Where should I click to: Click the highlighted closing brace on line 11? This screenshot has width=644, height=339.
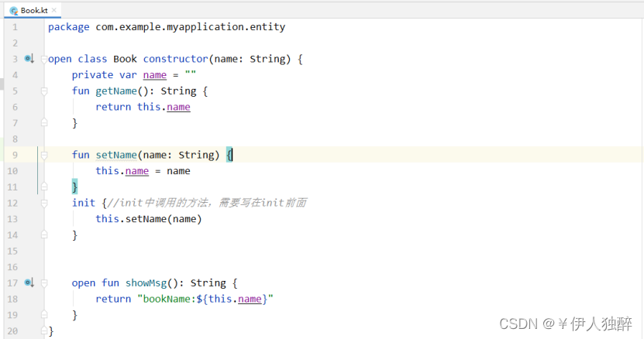(x=74, y=187)
